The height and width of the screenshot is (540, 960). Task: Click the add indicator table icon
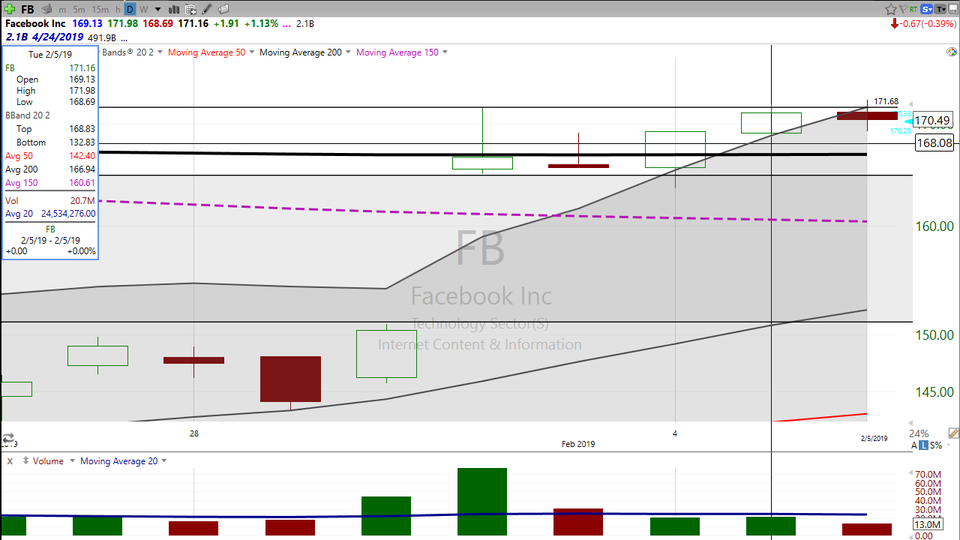click(190, 9)
